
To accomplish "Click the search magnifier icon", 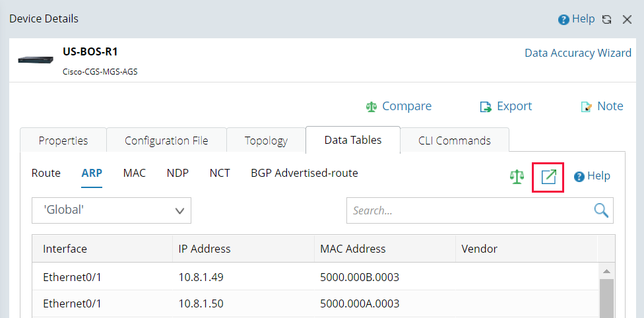I will 600,210.
